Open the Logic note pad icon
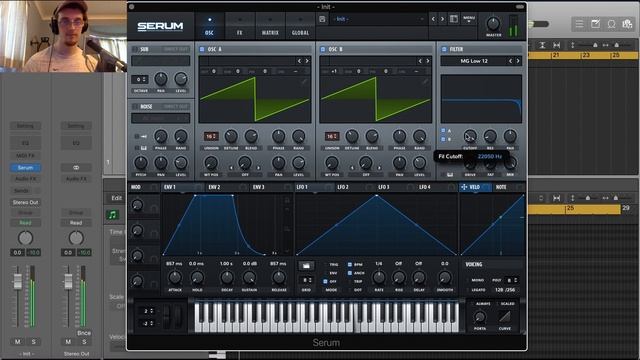 pos(595,24)
